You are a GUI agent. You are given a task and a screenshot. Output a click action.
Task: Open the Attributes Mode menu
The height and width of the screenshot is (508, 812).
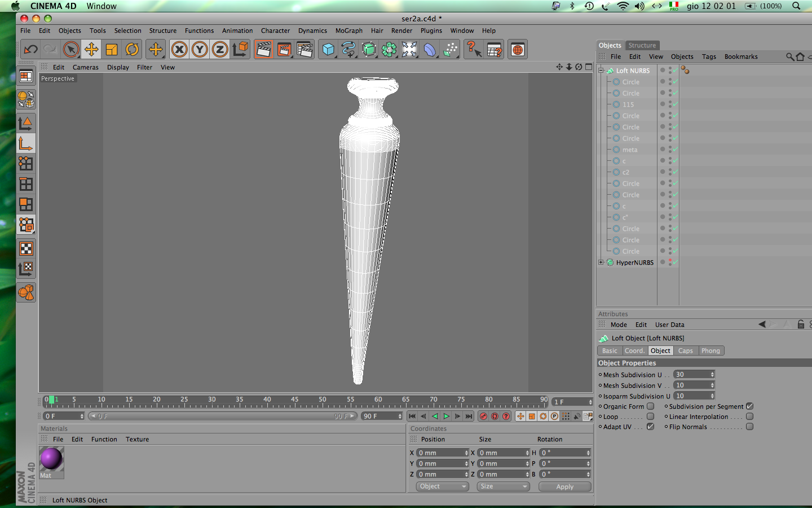click(619, 325)
